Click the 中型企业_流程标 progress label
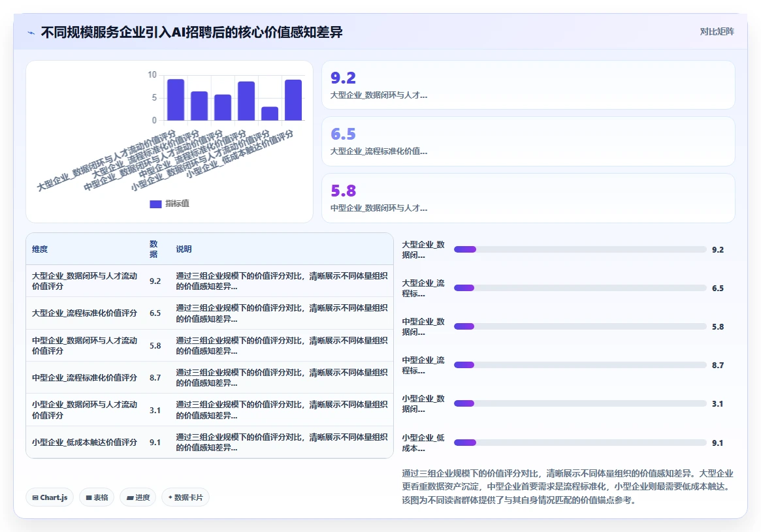Image resolution: width=761 pixels, height=532 pixels. point(423,365)
